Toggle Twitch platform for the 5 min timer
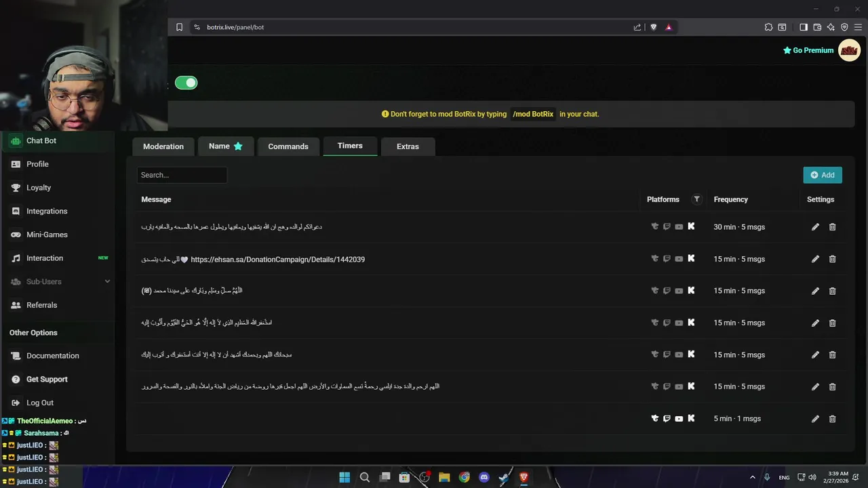868x488 pixels. pos(667,419)
